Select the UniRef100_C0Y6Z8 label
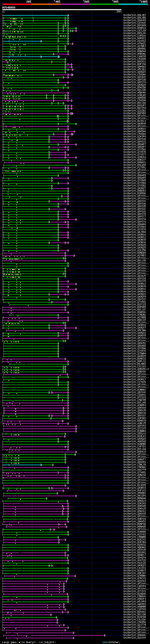 pyautogui.click(x=135, y=382)
